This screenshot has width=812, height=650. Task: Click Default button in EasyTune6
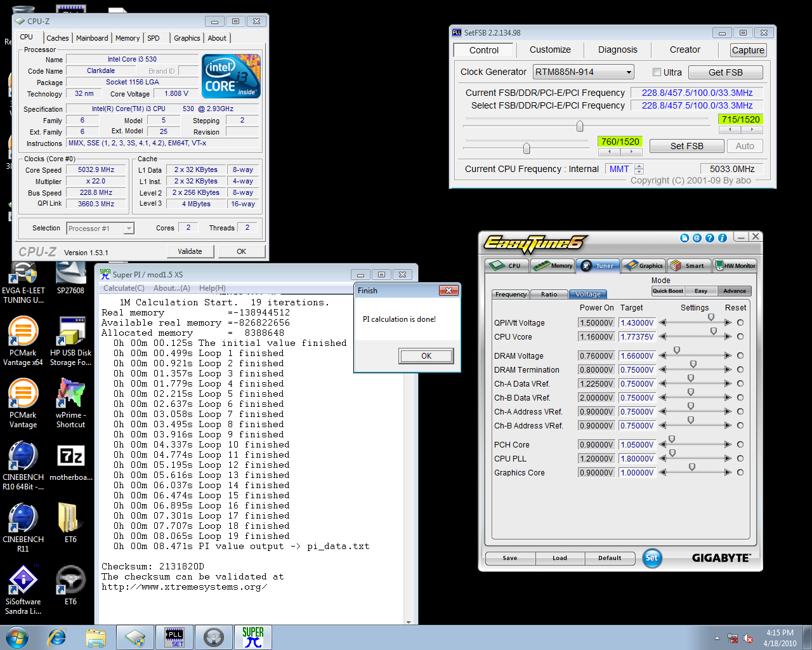click(610, 558)
